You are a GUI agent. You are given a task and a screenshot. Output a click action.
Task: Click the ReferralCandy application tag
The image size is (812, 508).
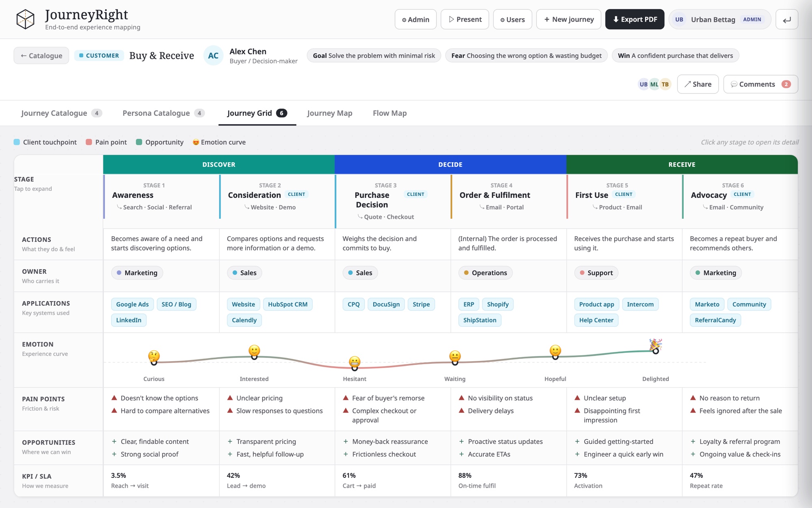click(715, 320)
